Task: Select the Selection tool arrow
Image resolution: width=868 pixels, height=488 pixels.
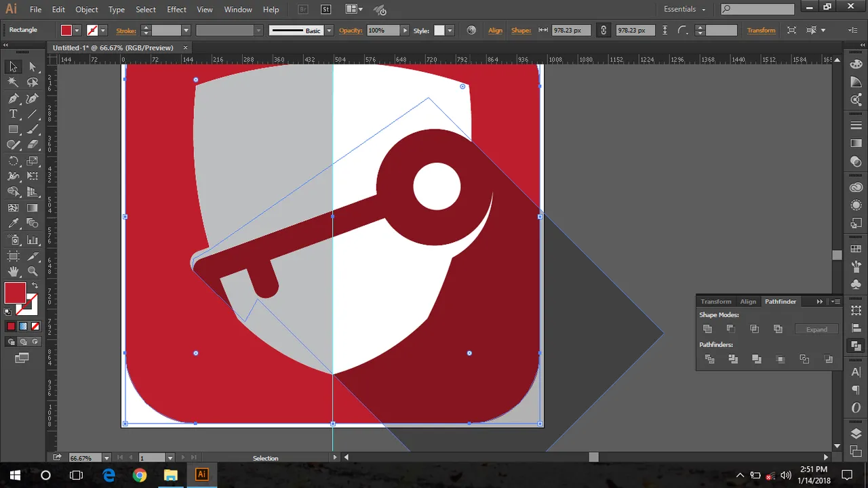Action: point(13,66)
